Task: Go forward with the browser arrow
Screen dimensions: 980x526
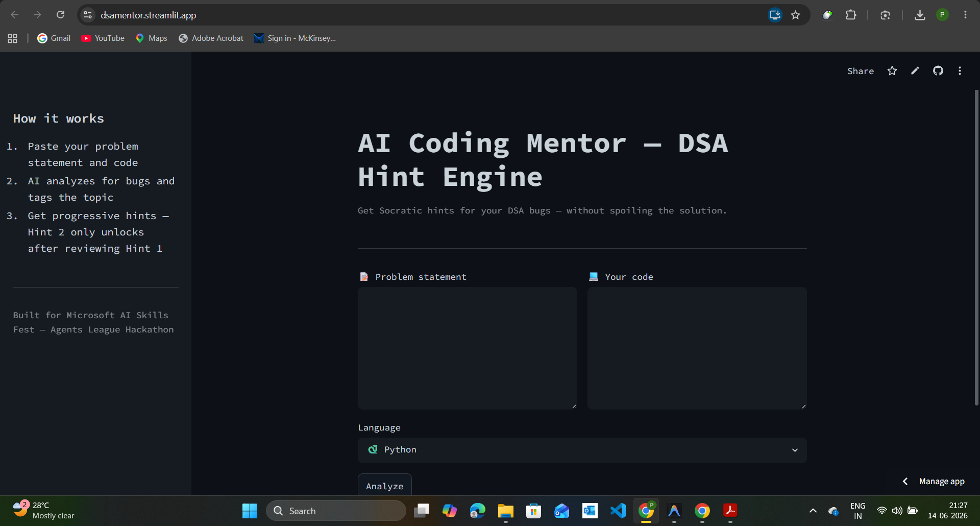Action: (x=37, y=15)
